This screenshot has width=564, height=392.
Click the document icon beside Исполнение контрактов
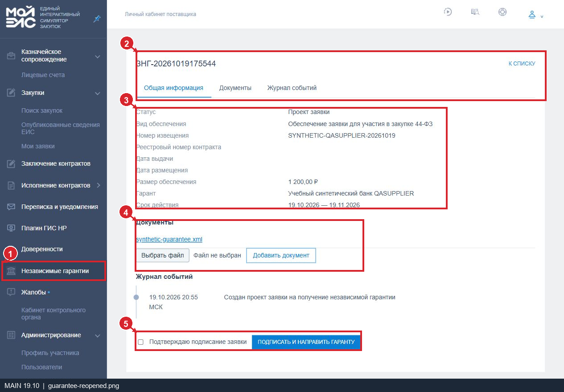[11, 185]
